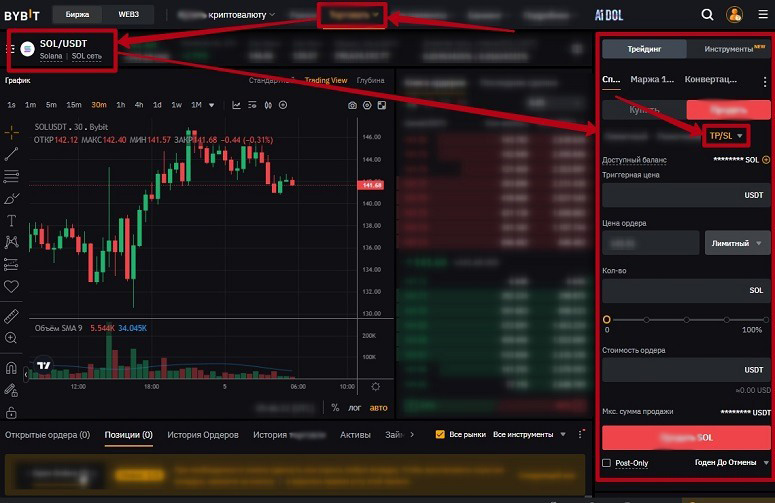Click the quantity percentage slider handle
This screenshot has height=503, width=775.
click(x=606, y=320)
